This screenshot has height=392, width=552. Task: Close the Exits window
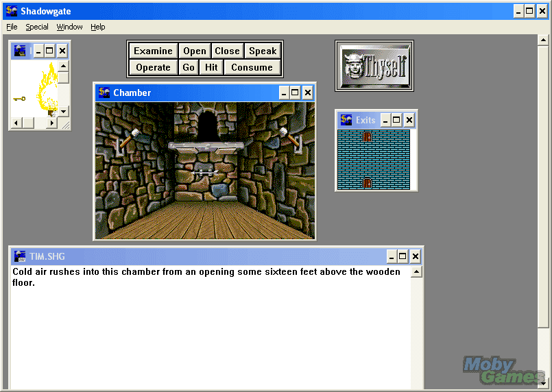(x=409, y=121)
